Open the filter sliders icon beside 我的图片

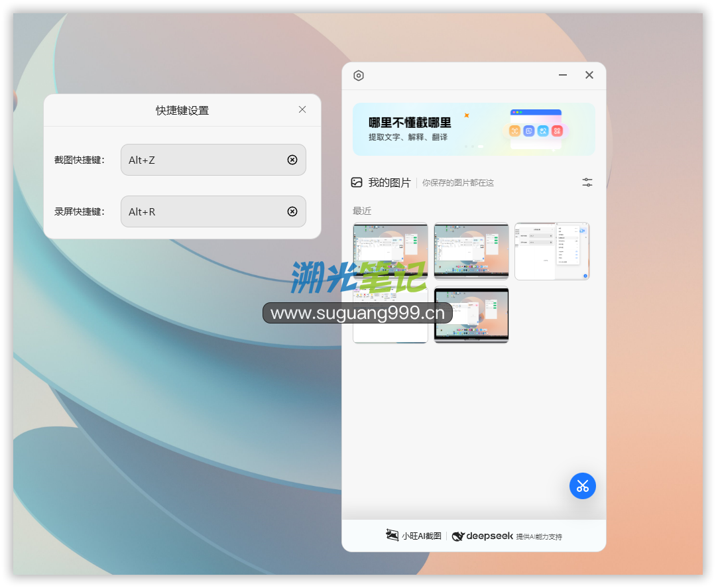tap(587, 182)
